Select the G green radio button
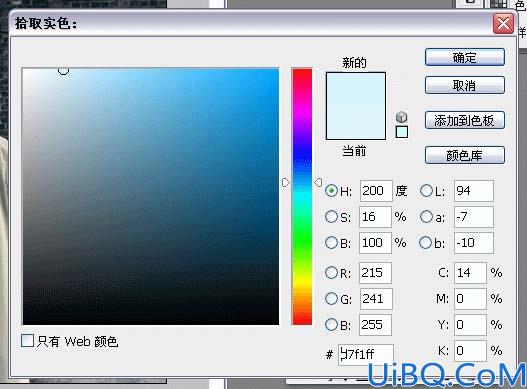This screenshot has height=389, width=527. 331,298
